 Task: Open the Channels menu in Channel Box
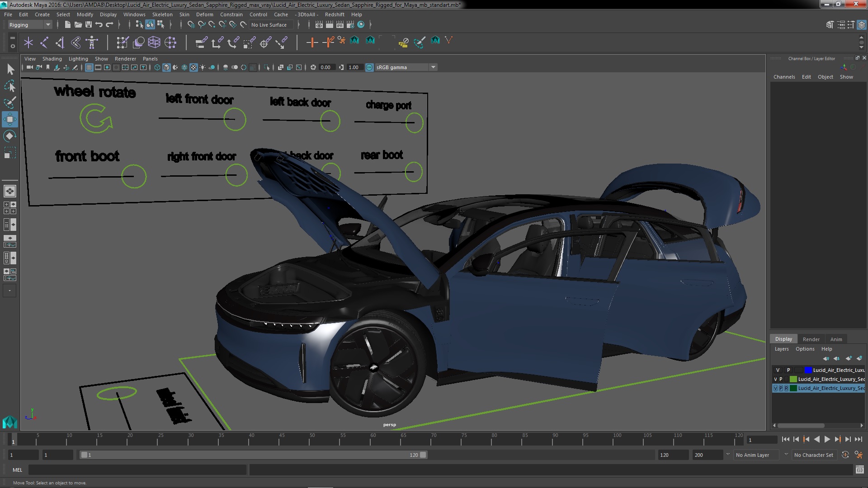click(x=784, y=77)
